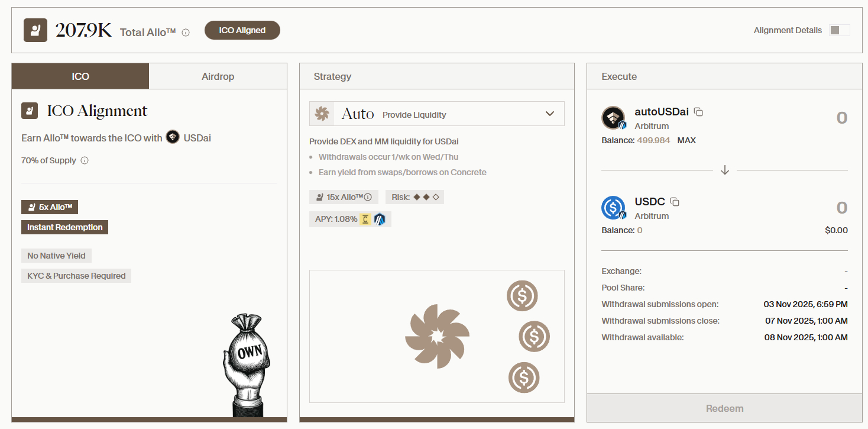Copy the autoUSDai token address

[x=698, y=112]
